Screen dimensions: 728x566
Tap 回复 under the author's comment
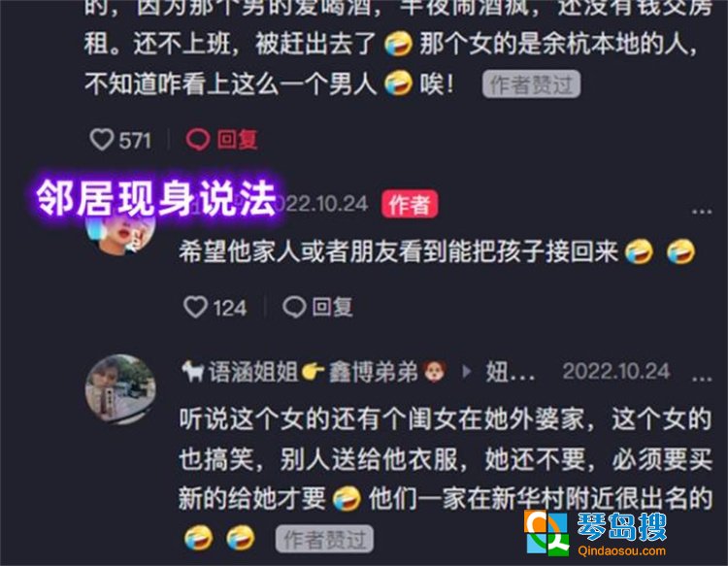pos(332,307)
